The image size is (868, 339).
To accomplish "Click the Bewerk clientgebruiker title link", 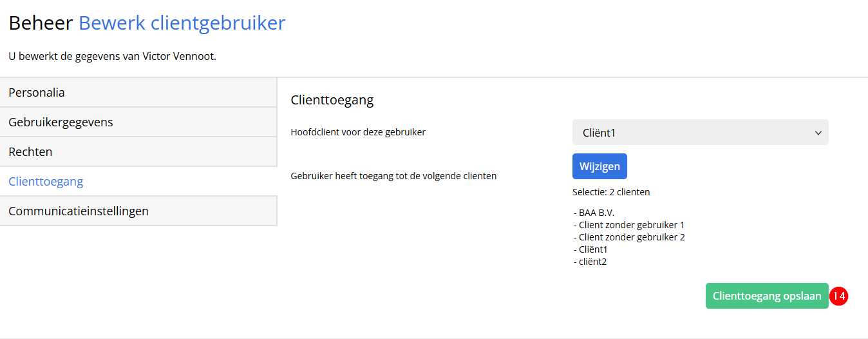I will (x=182, y=23).
